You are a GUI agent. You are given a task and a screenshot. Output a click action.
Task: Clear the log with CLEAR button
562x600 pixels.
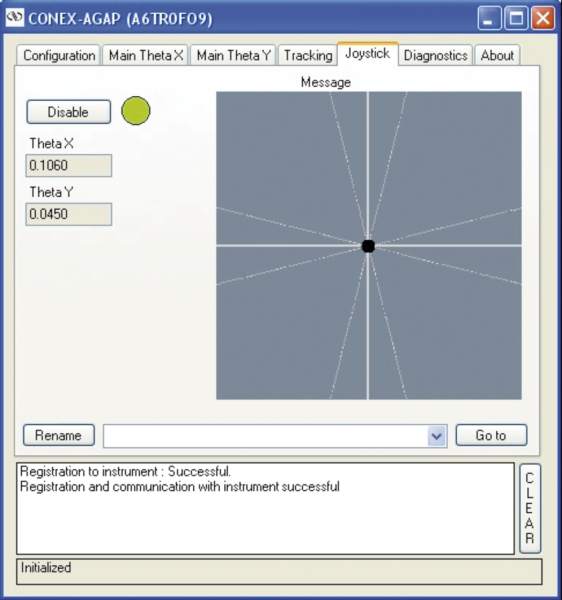click(530, 508)
